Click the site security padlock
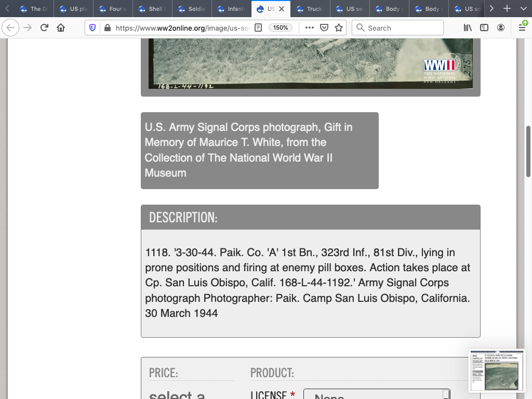The height and width of the screenshot is (399, 532). 107,28
